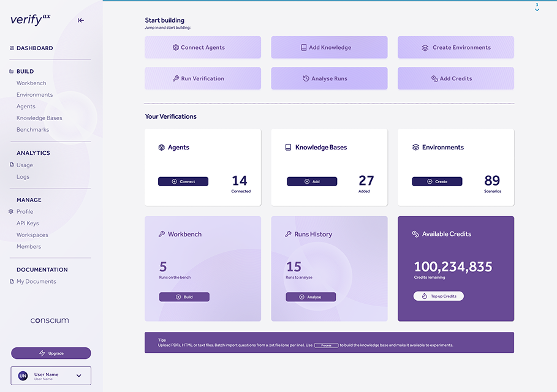
Task: Click the Process button in the Tips banner
Action: point(326,345)
